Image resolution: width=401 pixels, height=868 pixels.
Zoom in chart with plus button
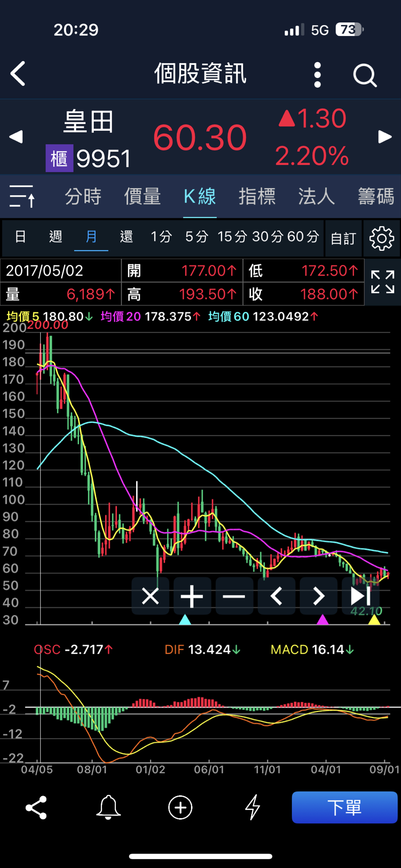point(192,596)
